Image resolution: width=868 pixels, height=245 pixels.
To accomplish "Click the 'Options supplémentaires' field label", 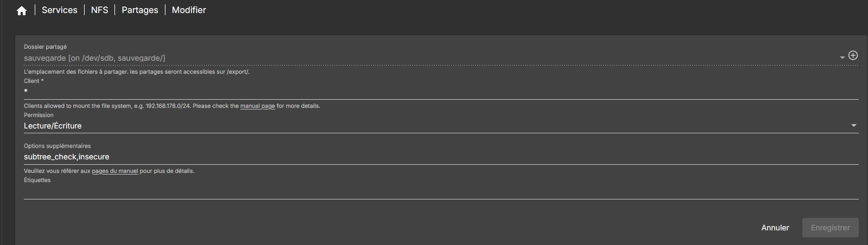I will pyautogui.click(x=57, y=146).
